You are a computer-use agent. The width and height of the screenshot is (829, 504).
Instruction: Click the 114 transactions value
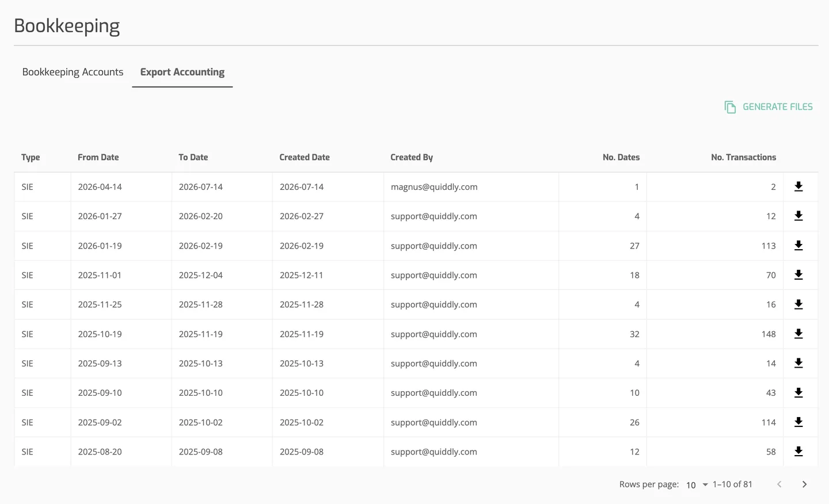(769, 422)
